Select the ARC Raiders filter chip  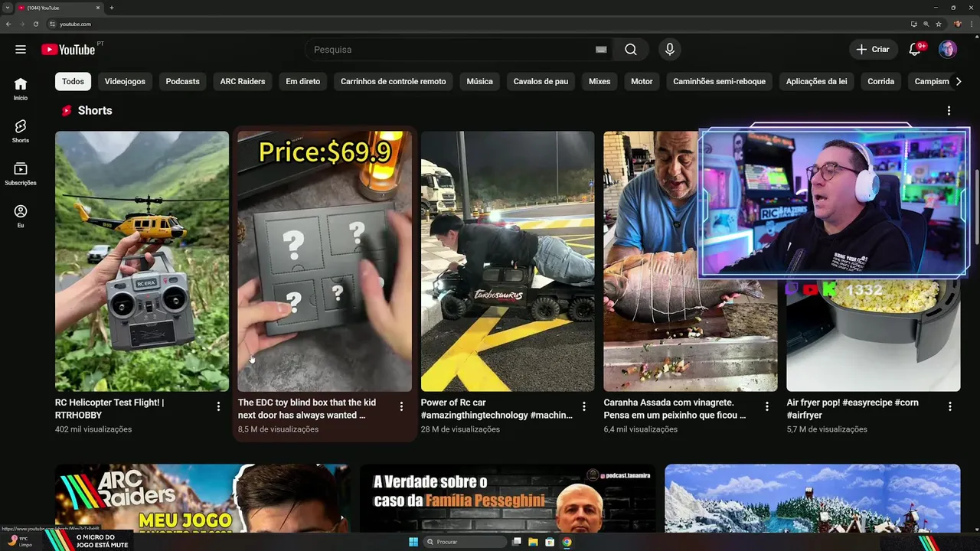(243, 81)
